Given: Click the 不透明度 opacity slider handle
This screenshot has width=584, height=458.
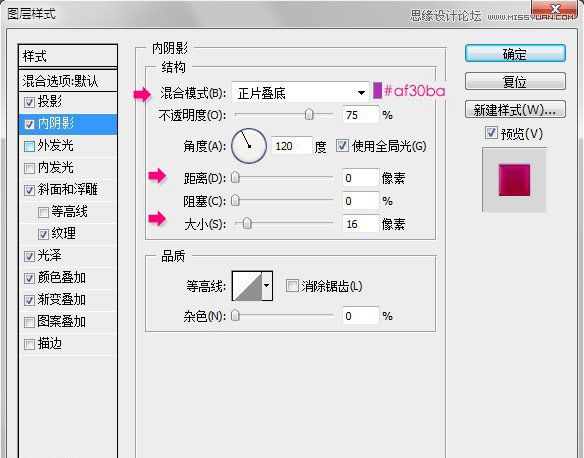Looking at the screenshot, I should (x=309, y=114).
